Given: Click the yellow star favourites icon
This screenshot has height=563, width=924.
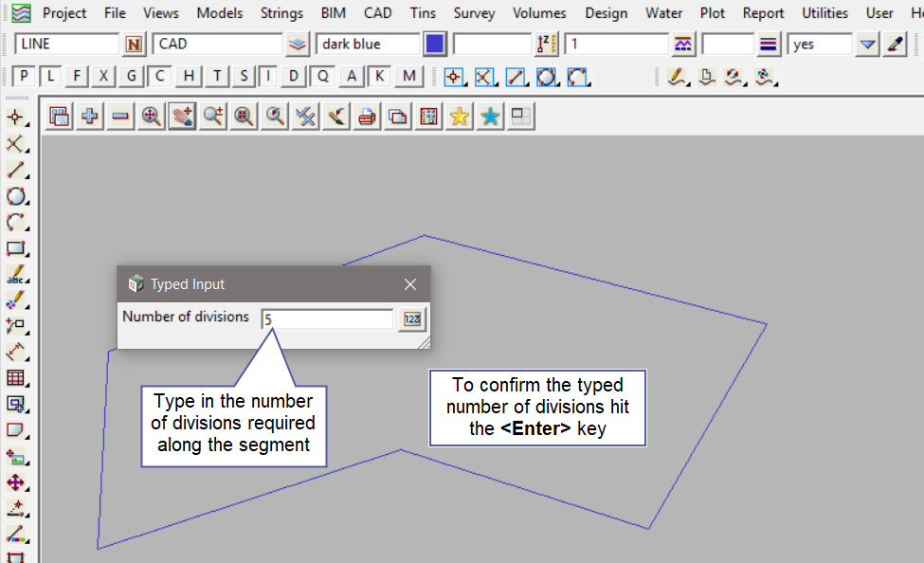Looking at the screenshot, I should click(x=459, y=117).
